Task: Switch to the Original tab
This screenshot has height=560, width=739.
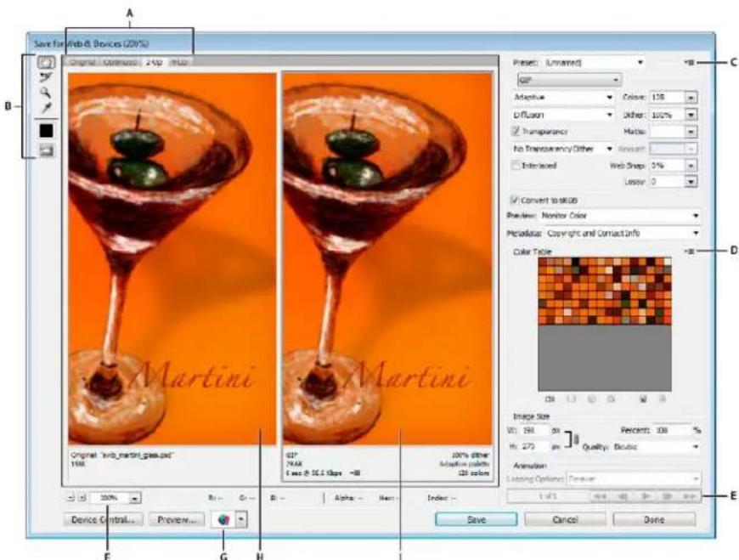Action: click(x=82, y=62)
